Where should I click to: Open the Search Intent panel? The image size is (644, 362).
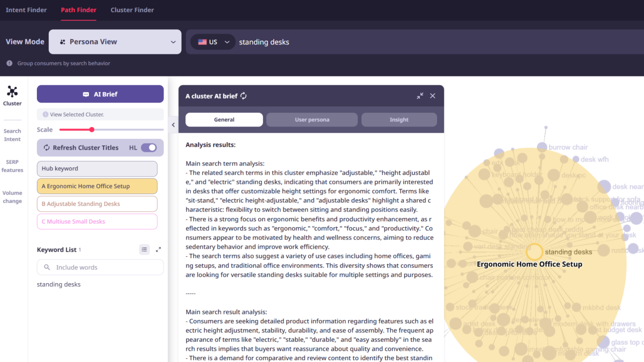[12, 134]
